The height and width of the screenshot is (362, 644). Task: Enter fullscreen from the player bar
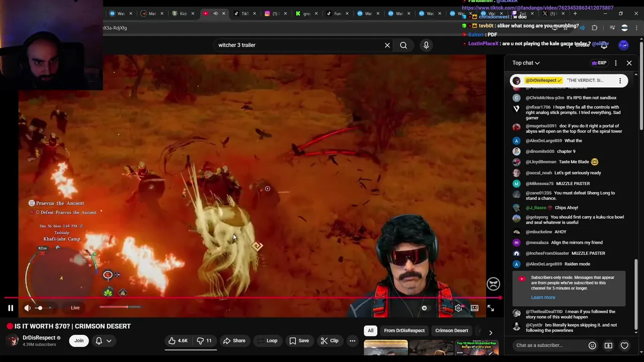tap(491, 308)
